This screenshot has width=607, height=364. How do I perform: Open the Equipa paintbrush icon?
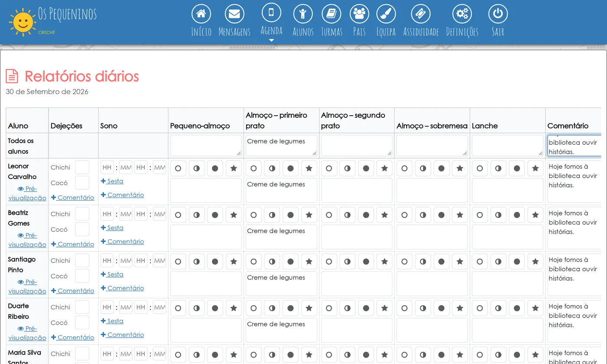coord(386,14)
